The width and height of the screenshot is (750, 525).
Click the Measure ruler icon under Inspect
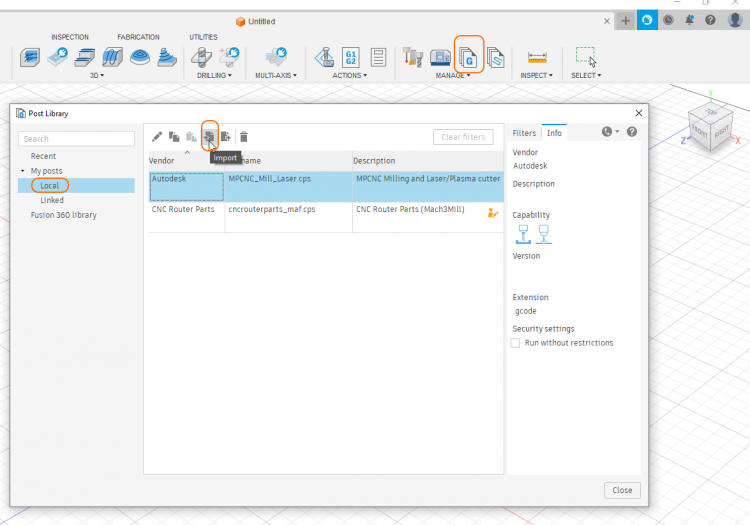click(x=537, y=57)
